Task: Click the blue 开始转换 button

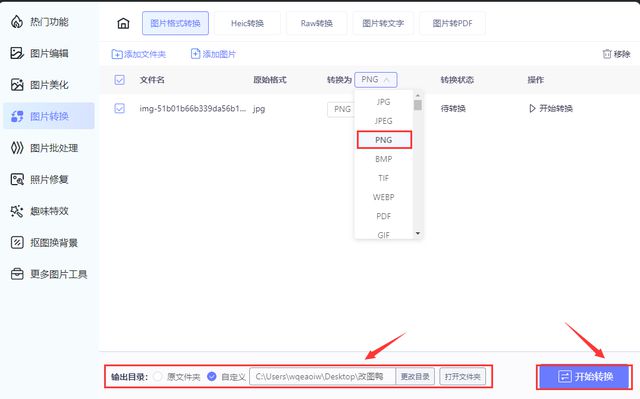Action: (584, 376)
